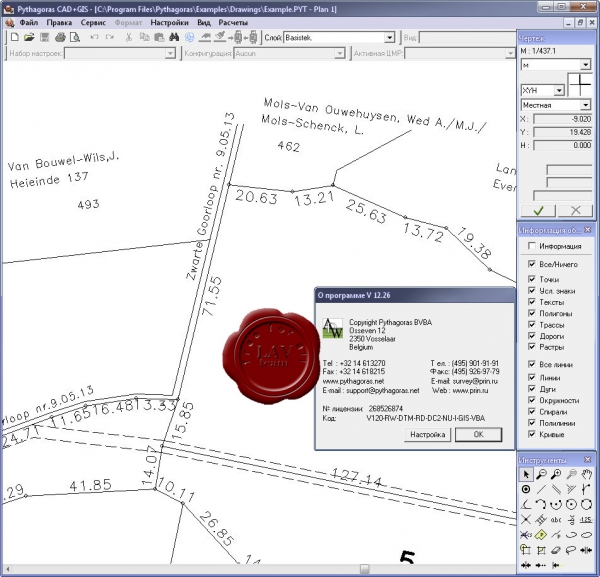Image resolution: width=600 pixels, height=577 pixels.
Task: Pick the parallel line tool
Action: 556,489
